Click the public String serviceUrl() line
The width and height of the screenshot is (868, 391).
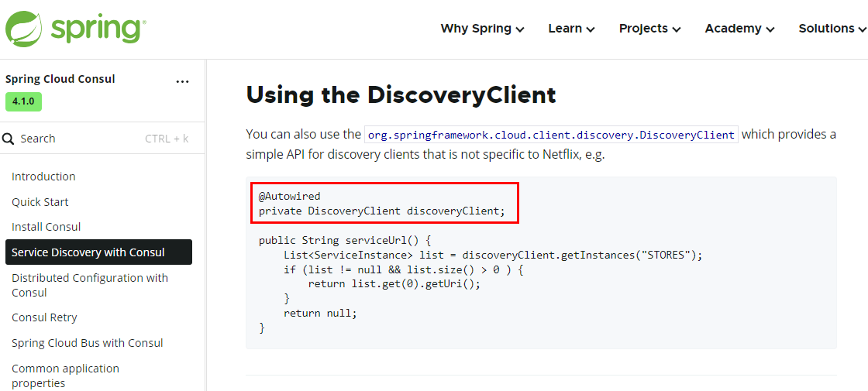click(344, 241)
